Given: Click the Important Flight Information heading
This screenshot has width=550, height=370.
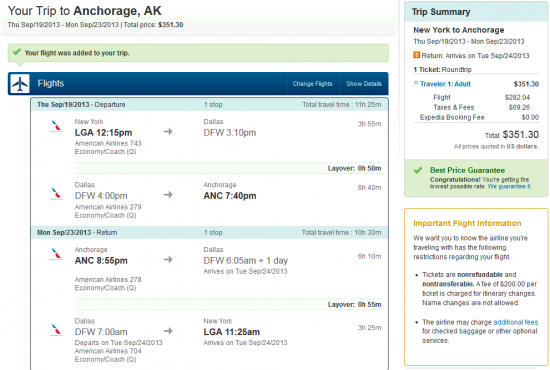Looking at the screenshot, I should pyautogui.click(x=467, y=223).
